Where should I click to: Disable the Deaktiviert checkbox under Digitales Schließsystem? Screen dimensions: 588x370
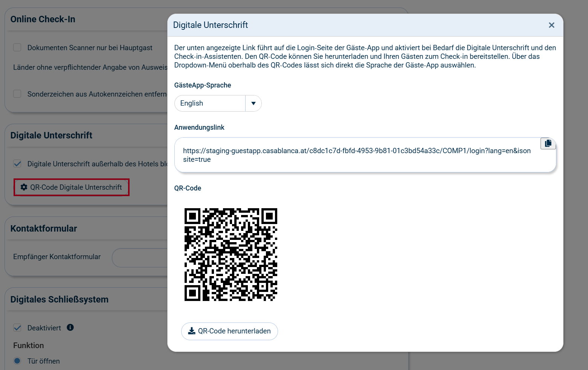pyautogui.click(x=17, y=328)
